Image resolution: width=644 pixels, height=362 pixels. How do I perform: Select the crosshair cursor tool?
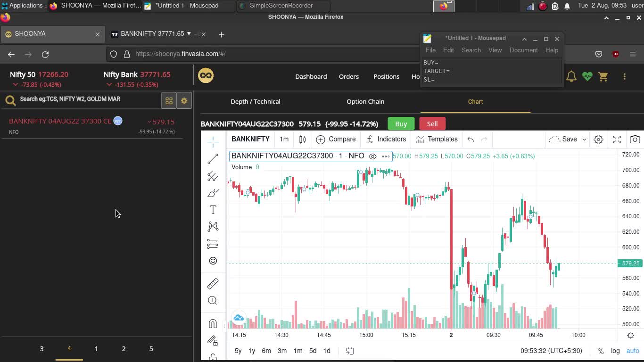213,141
